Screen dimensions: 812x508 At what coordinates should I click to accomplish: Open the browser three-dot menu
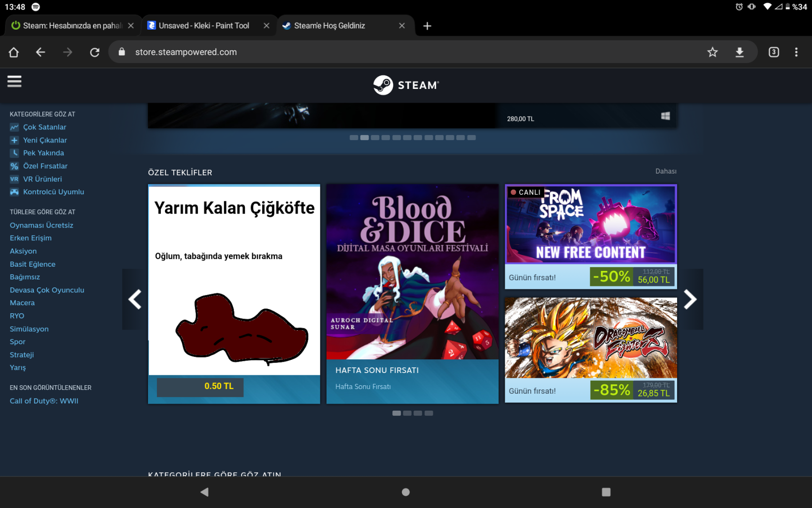click(796, 52)
